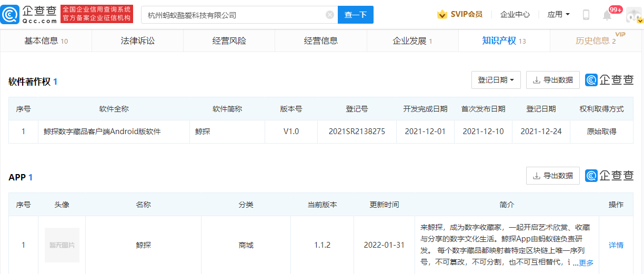Click registration date 2021-12-24

[541, 131]
